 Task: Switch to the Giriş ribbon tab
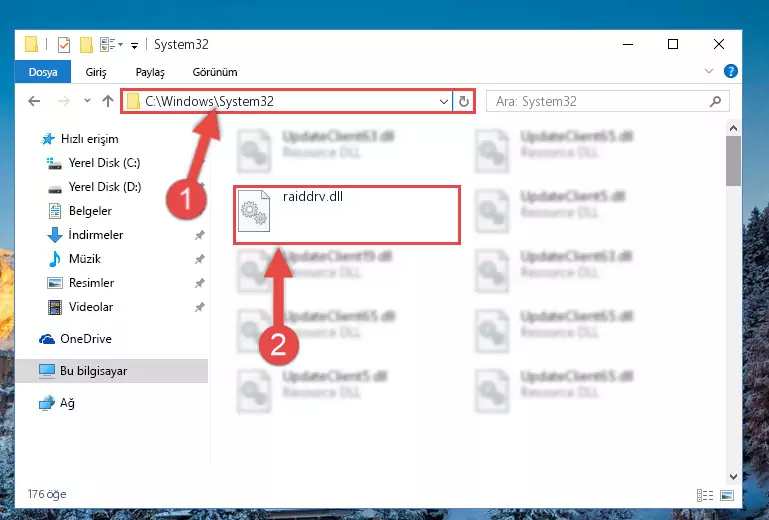coord(96,72)
